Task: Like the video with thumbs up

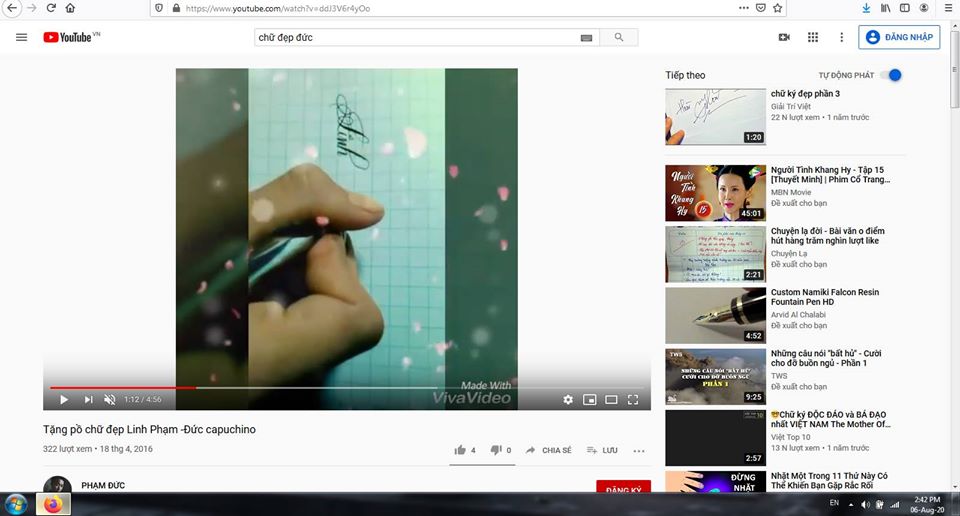Action: click(461, 450)
